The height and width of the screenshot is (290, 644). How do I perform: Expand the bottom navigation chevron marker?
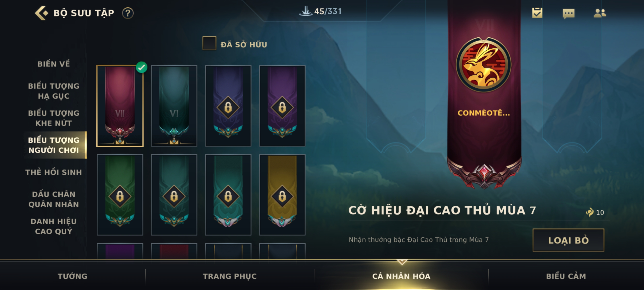402,262
